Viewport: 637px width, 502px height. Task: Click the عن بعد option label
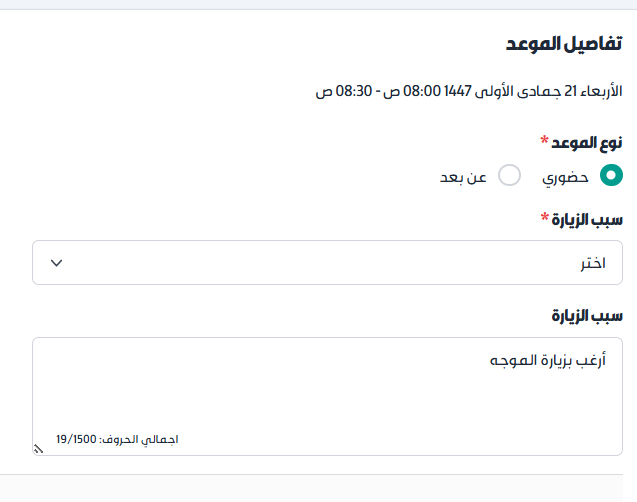point(464,177)
